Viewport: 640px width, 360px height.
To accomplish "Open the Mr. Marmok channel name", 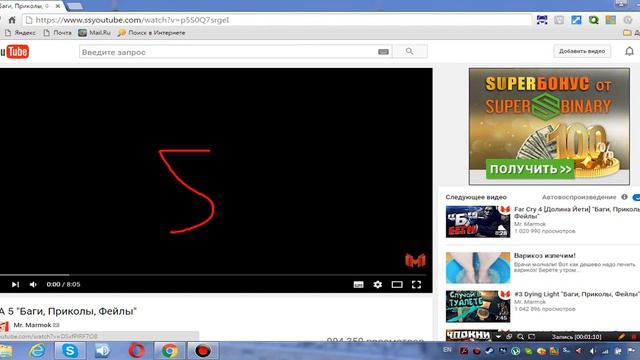I will coord(32,325).
